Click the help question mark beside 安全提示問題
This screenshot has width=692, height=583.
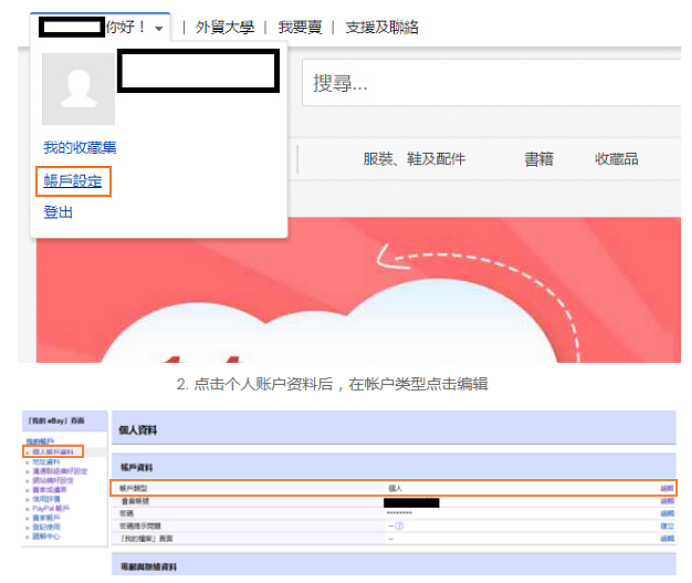[400, 525]
